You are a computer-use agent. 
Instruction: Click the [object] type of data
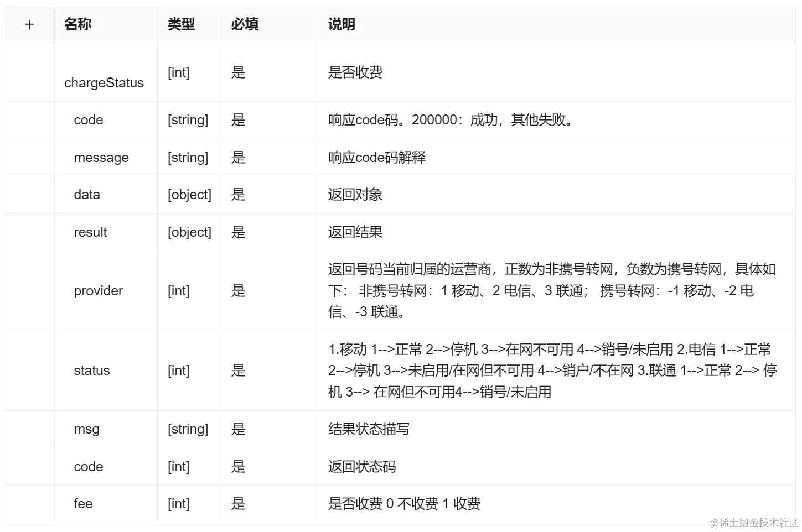(190, 195)
